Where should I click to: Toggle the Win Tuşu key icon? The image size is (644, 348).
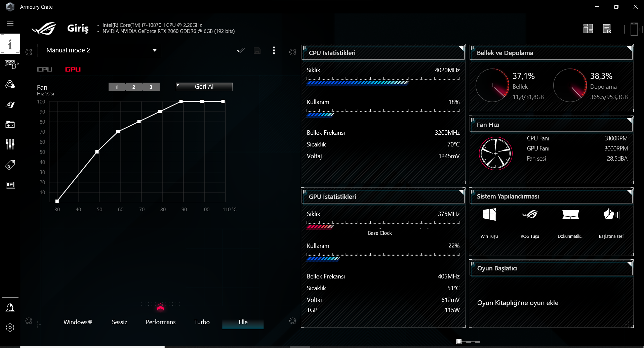489,214
